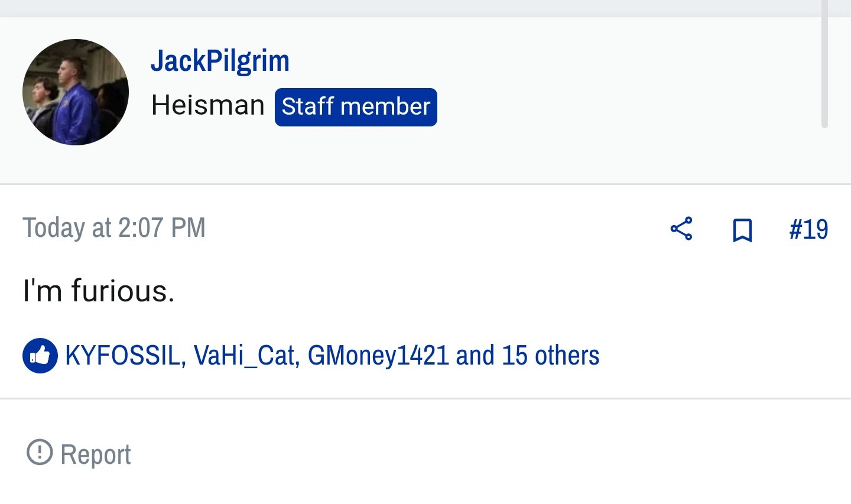Click the vertical scrollbar at the right edge
851x504 pixels.
click(x=824, y=64)
